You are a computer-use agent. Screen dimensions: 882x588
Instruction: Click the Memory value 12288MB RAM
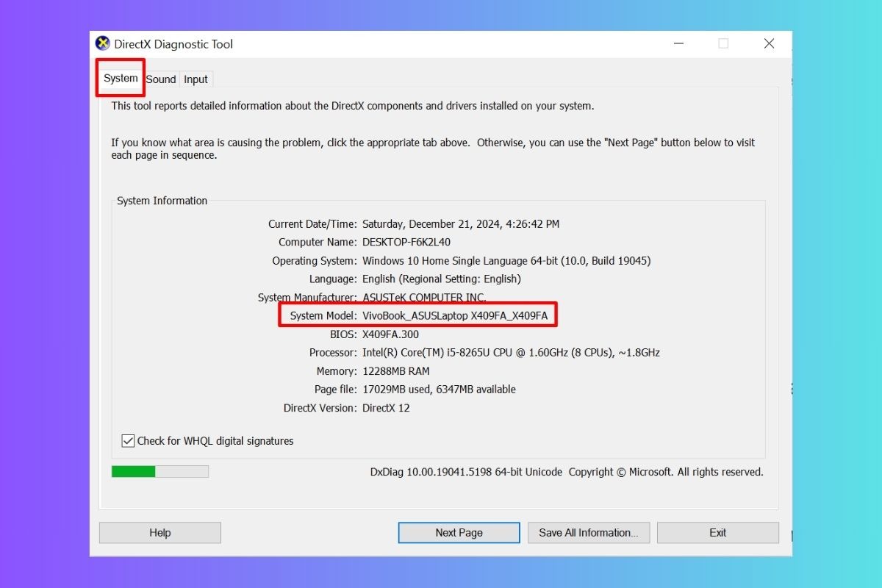pyautogui.click(x=396, y=370)
